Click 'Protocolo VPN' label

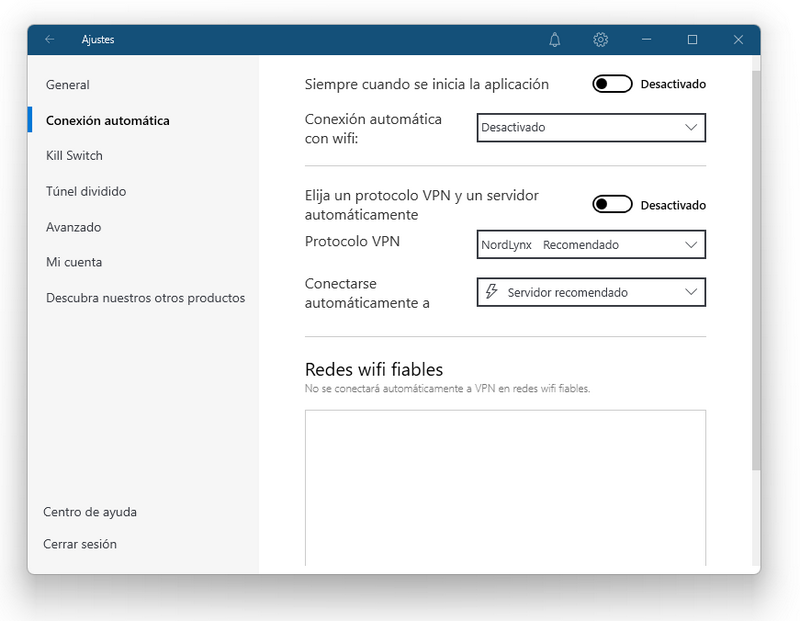click(x=352, y=241)
